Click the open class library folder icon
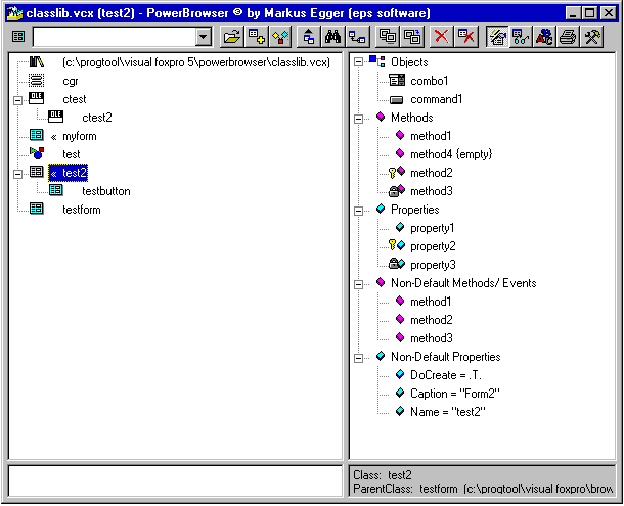The width and height of the screenshot is (624, 506). tap(231, 37)
